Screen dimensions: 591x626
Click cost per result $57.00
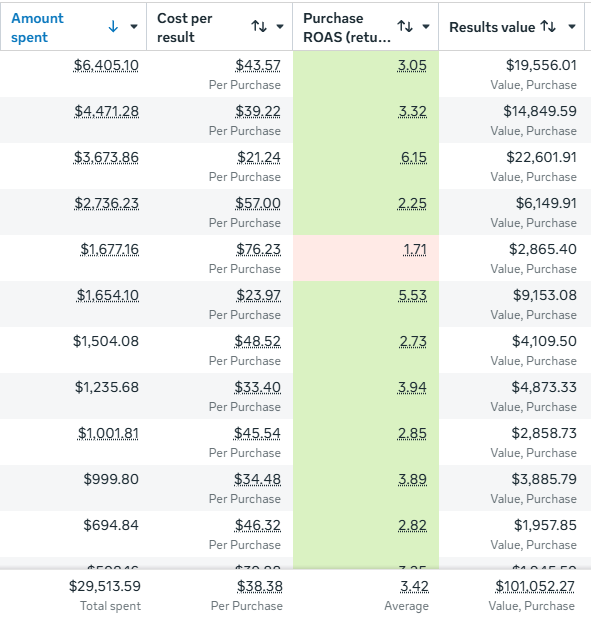tap(258, 203)
